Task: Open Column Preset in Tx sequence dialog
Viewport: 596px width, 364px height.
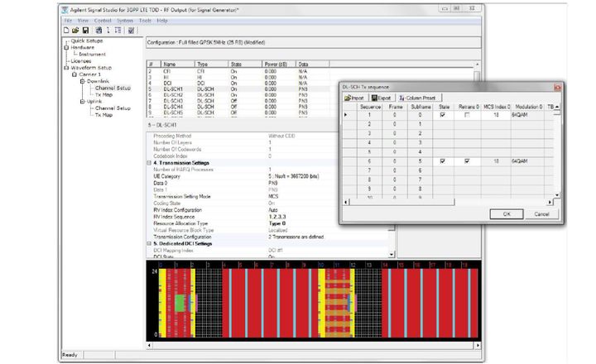Action: click(417, 98)
